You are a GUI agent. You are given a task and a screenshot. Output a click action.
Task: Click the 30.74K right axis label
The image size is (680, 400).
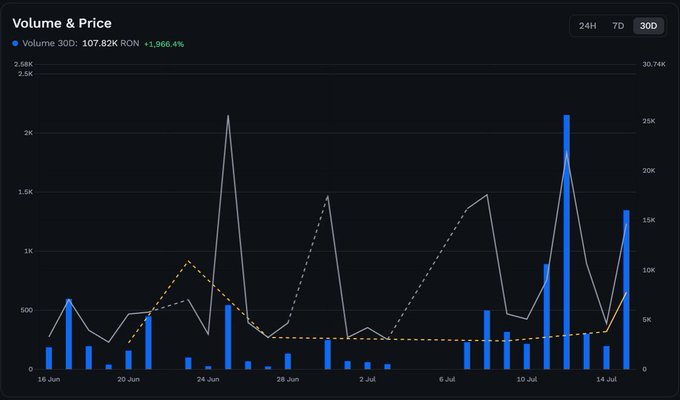pos(654,64)
